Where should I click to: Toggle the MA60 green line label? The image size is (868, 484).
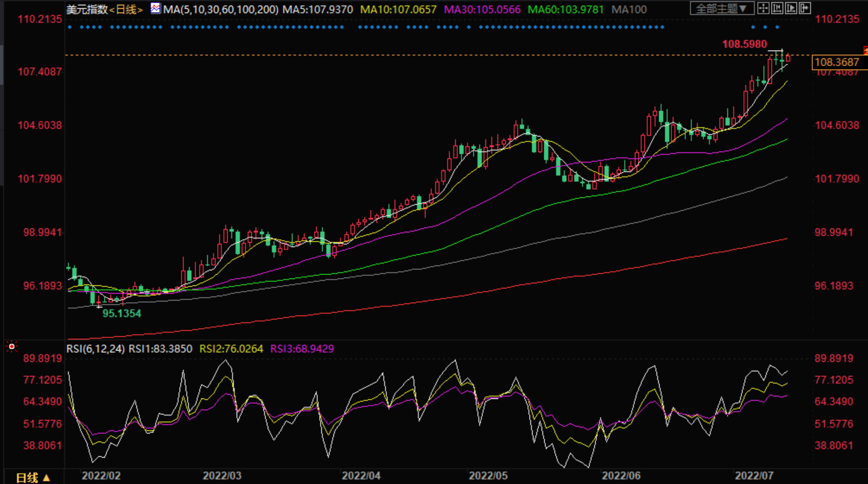coord(566,10)
